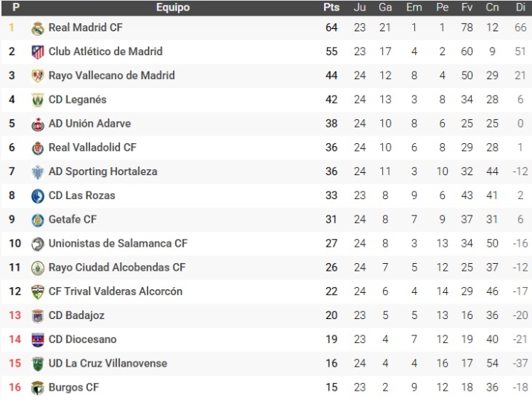Click the CD Badajoz crest icon
The image size is (532, 407).
tap(38, 316)
